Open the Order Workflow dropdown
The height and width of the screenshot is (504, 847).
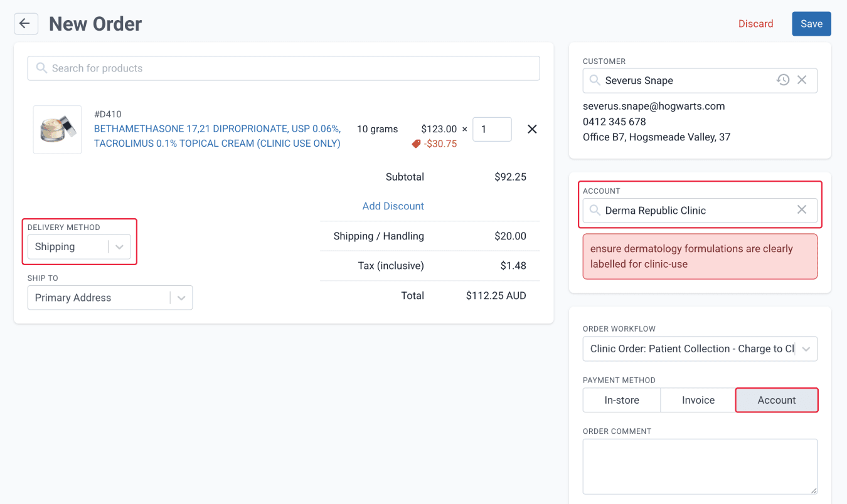[700, 349]
